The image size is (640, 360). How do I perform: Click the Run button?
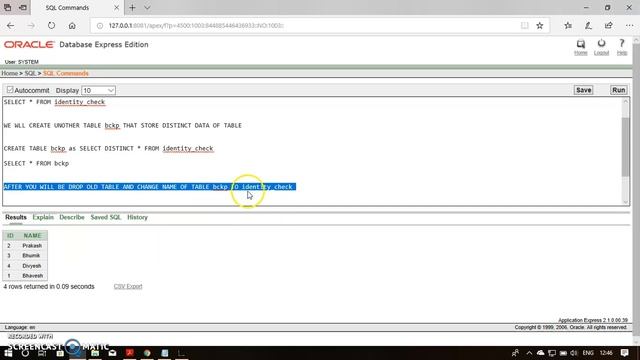pos(618,90)
